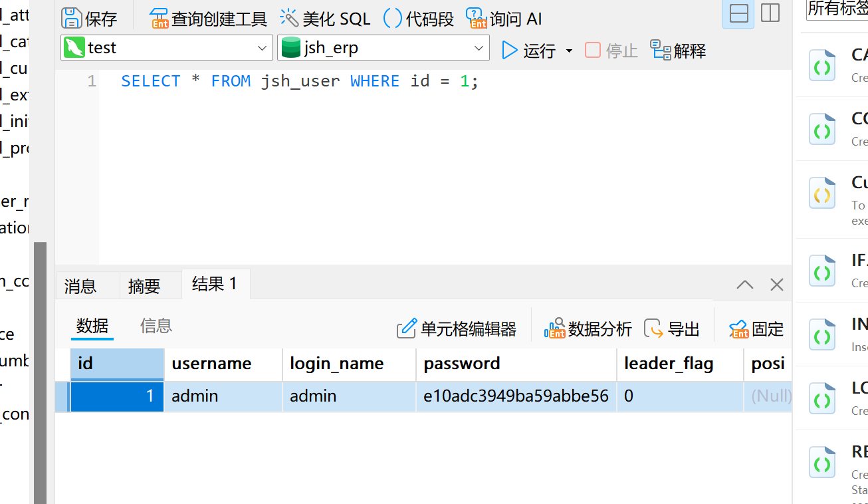The width and height of the screenshot is (868, 504).
Task: Switch to the 摘要 (Summary) tab
Action: 144,286
